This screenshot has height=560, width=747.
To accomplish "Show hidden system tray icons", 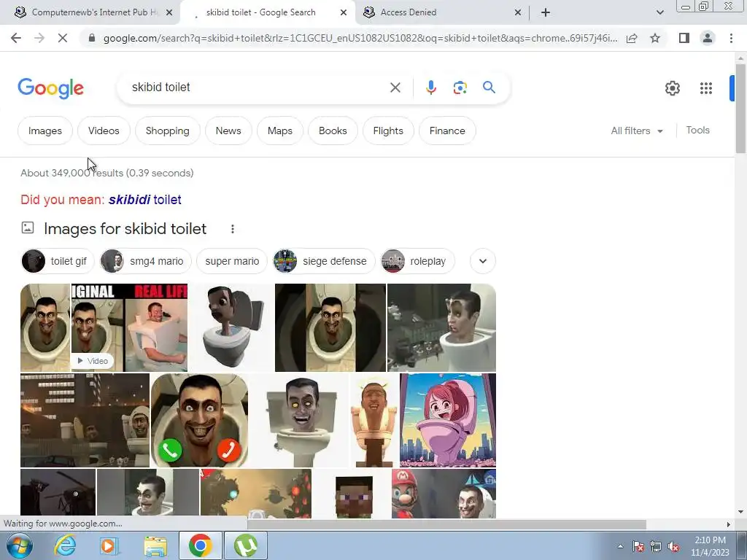I will click(x=620, y=547).
